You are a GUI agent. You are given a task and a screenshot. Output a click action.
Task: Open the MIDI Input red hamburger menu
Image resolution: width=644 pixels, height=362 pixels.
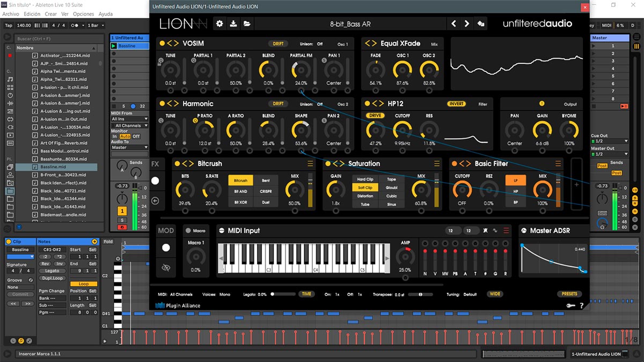coord(506,231)
